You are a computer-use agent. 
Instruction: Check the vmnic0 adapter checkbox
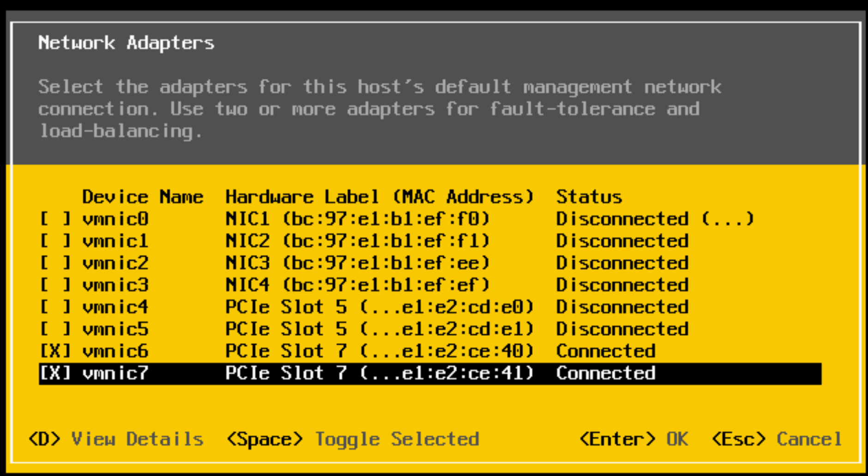click(55, 219)
